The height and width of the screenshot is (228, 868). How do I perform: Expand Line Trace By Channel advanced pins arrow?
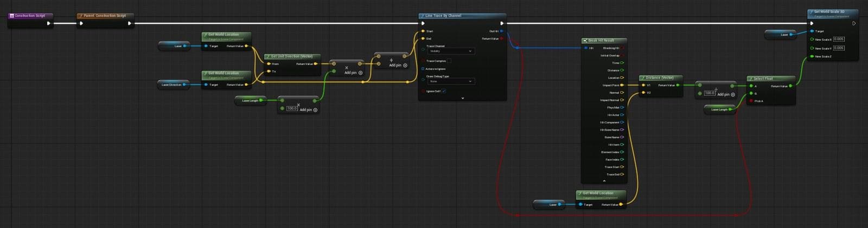click(463, 98)
